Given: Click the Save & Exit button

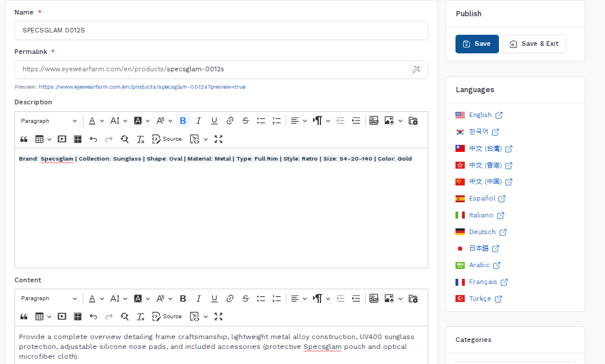Looking at the screenshot, I should [534, 44].
